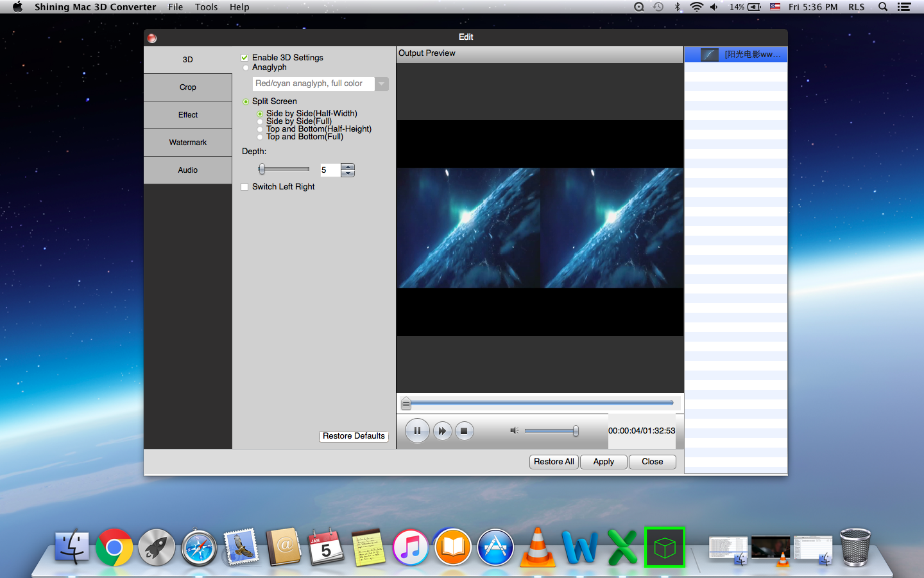Click the fast forward playback button
Screen dimensions: 924x578
point(441,431)
